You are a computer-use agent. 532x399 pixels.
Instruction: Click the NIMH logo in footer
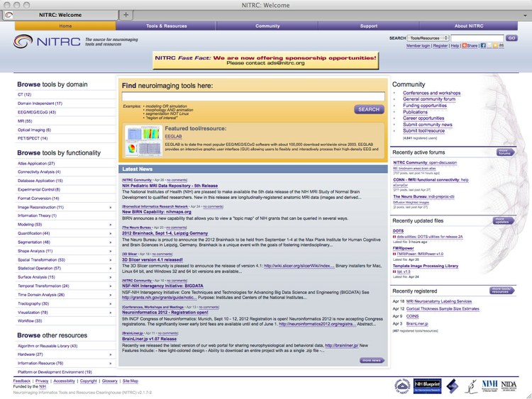(x=489, y=386)
